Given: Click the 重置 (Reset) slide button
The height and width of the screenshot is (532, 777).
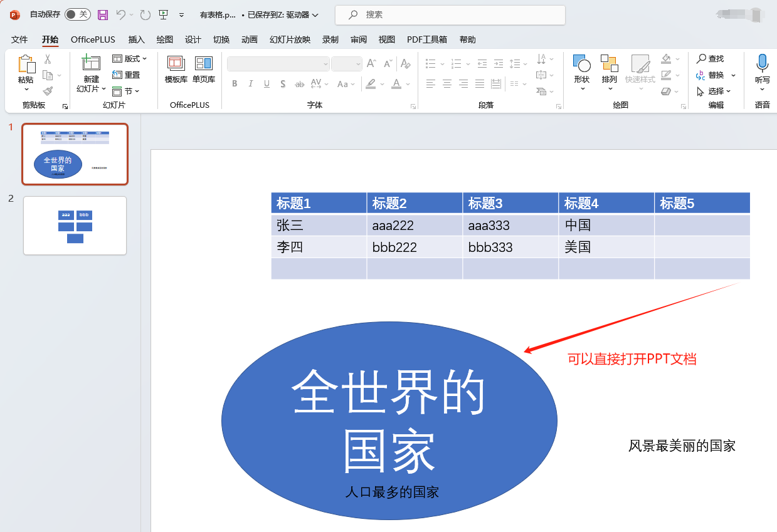Looking at the screenshot, I should tap(126, 75).
